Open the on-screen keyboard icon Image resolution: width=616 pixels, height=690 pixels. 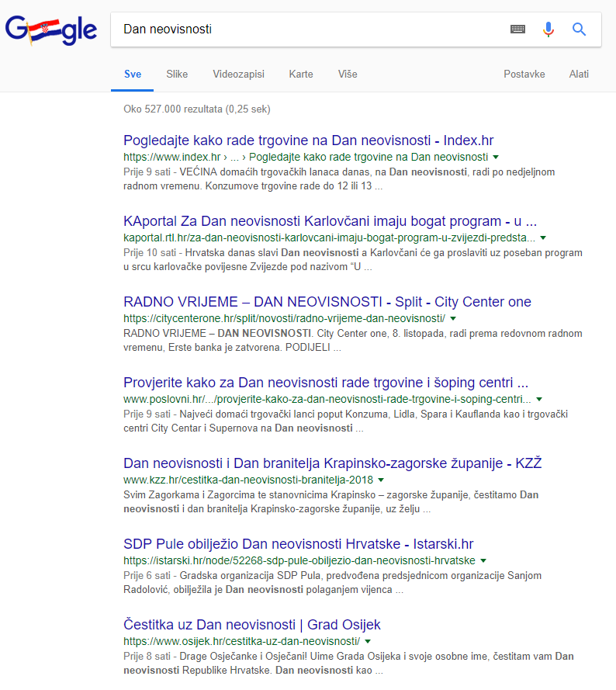[517, 29]
